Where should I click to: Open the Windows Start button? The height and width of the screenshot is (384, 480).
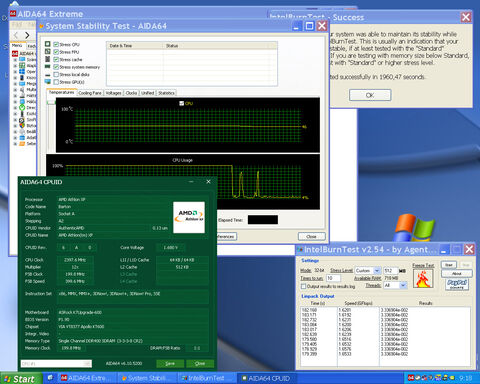[21, 379]
